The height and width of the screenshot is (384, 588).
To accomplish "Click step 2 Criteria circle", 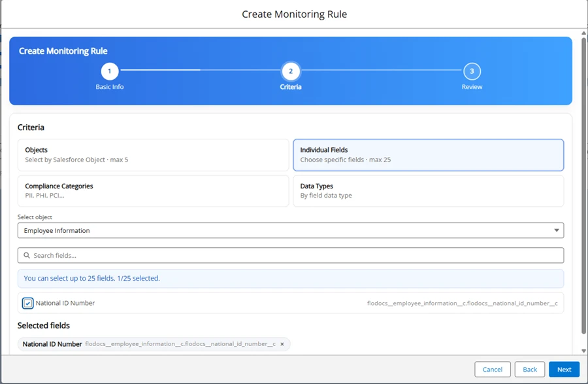I will (291, 71).
